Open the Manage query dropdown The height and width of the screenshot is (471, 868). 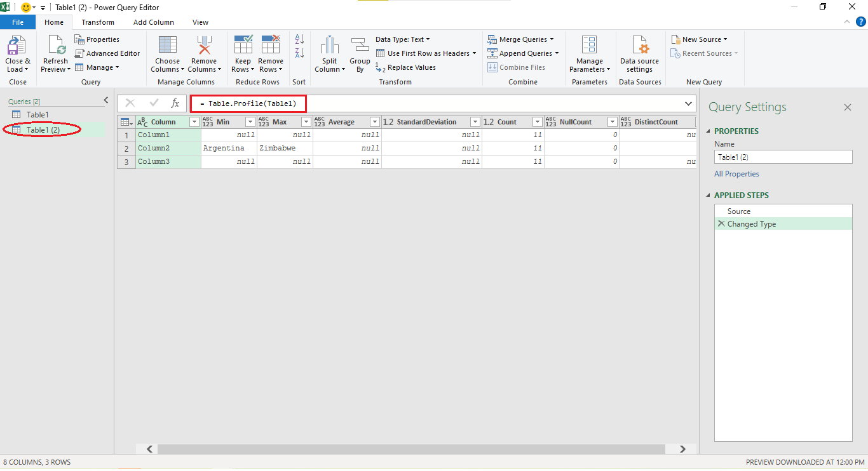(97, 67)
